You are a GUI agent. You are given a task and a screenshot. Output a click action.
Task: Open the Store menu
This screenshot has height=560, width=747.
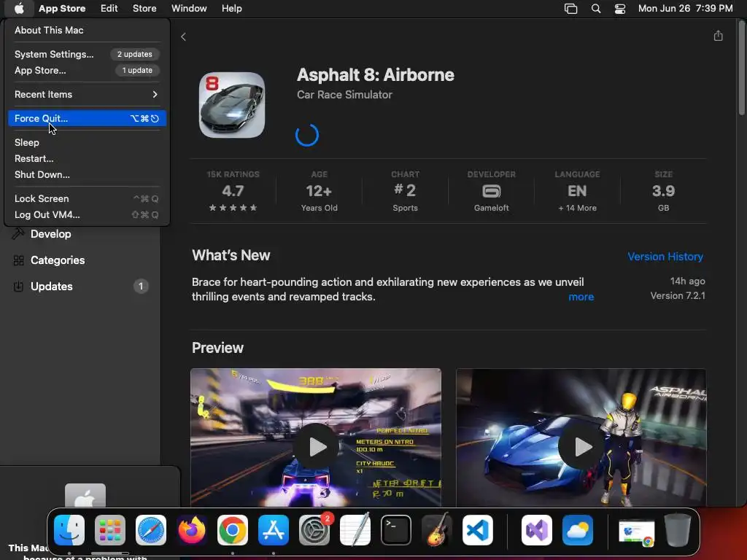(144, 9)
